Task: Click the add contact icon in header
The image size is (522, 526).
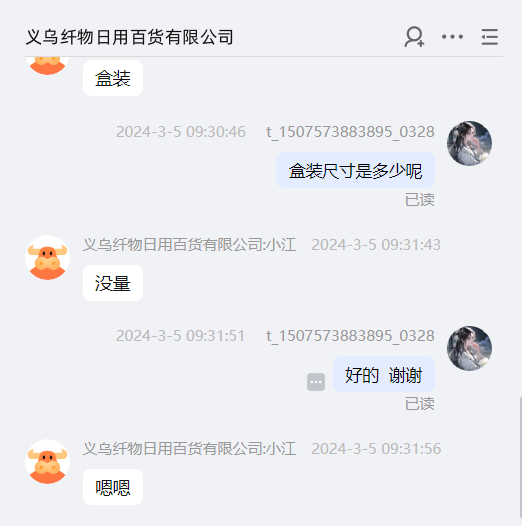Action: pos(414,37)
